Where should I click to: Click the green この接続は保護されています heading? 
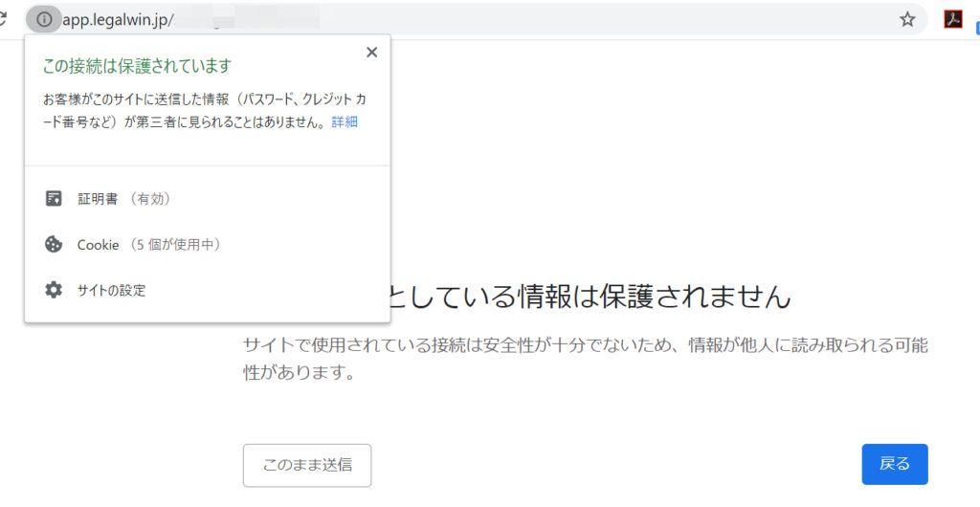(x=136, y=66)
